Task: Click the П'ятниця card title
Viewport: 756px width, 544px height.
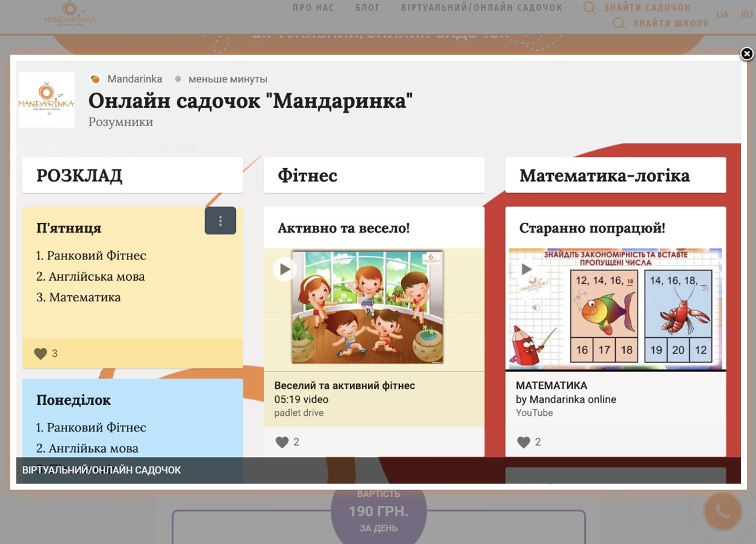Action: click(69, 228)
